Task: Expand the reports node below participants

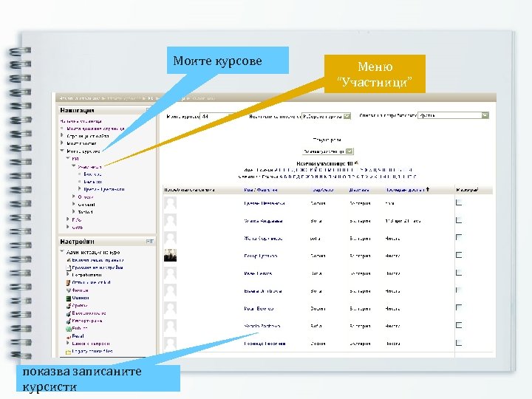Action: tap(74, 197)
